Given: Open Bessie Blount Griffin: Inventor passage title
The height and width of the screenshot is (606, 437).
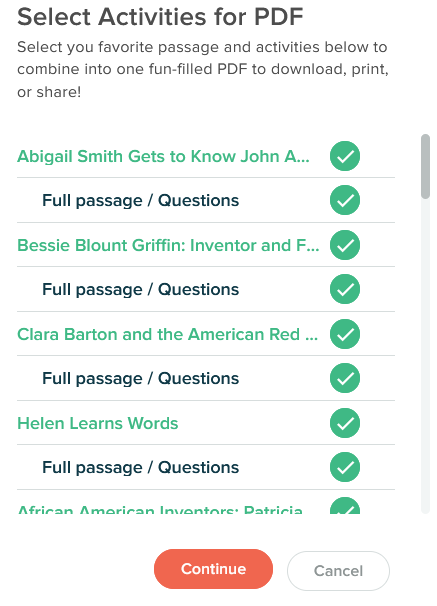Looking at the screenshot, I should point(168,245).
